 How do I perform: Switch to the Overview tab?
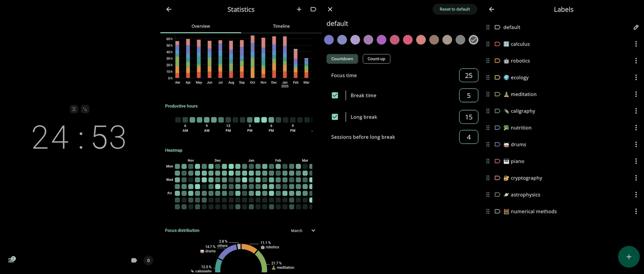point(201,26)
